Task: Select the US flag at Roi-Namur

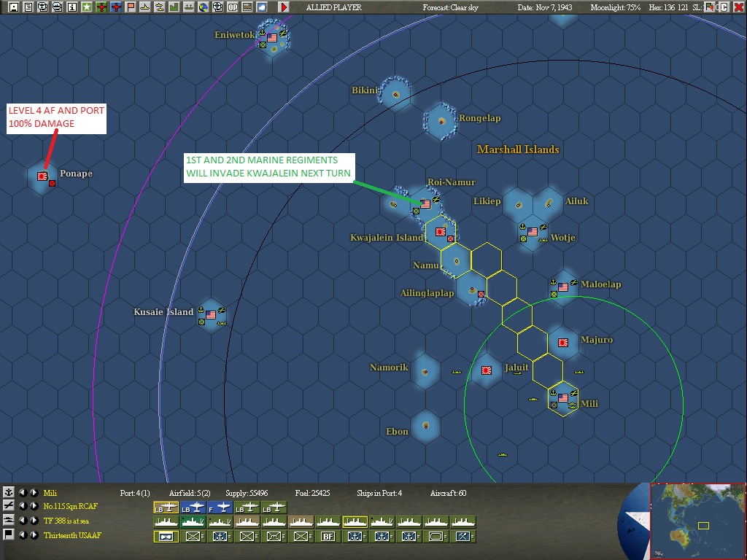Action: pyautogui.click(x=425, y=204)
